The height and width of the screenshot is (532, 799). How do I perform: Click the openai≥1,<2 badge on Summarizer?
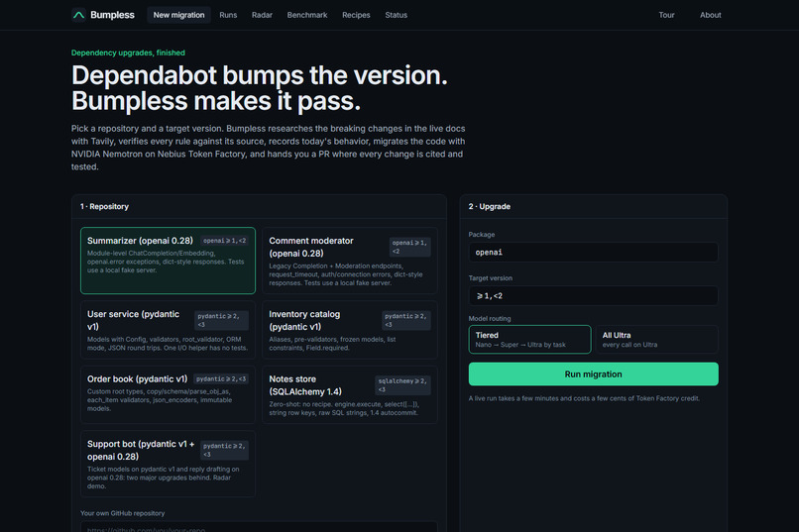(224, 241)
